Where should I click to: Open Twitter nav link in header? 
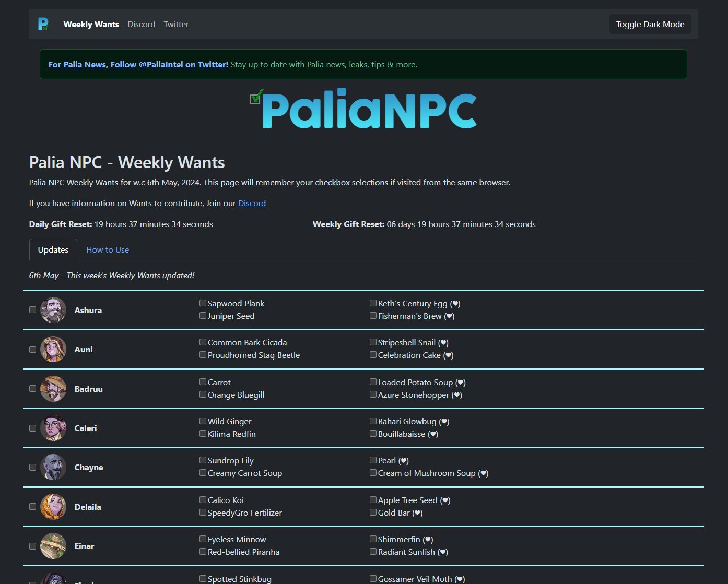tap(176, 24)
